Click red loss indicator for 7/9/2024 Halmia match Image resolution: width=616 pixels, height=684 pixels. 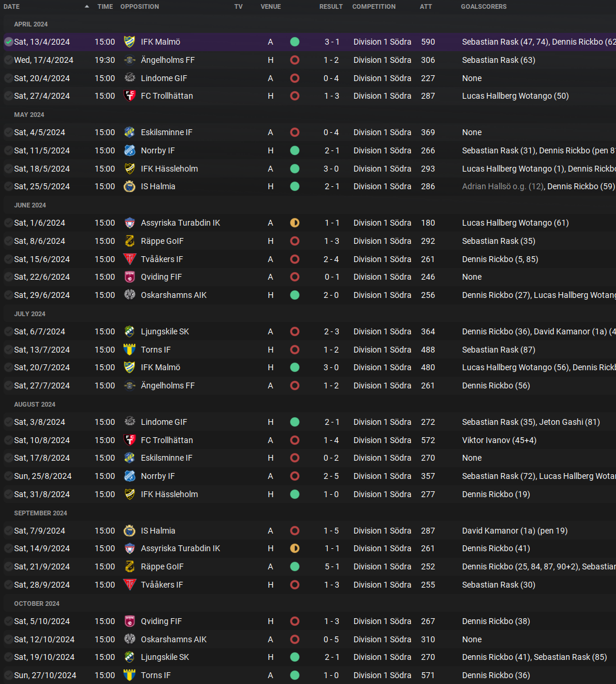295,531
